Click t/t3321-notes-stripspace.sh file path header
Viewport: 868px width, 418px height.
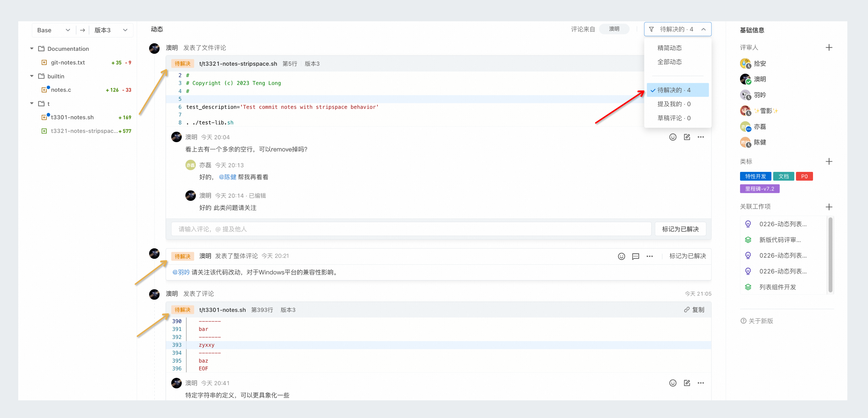click(x=238, y=64)
